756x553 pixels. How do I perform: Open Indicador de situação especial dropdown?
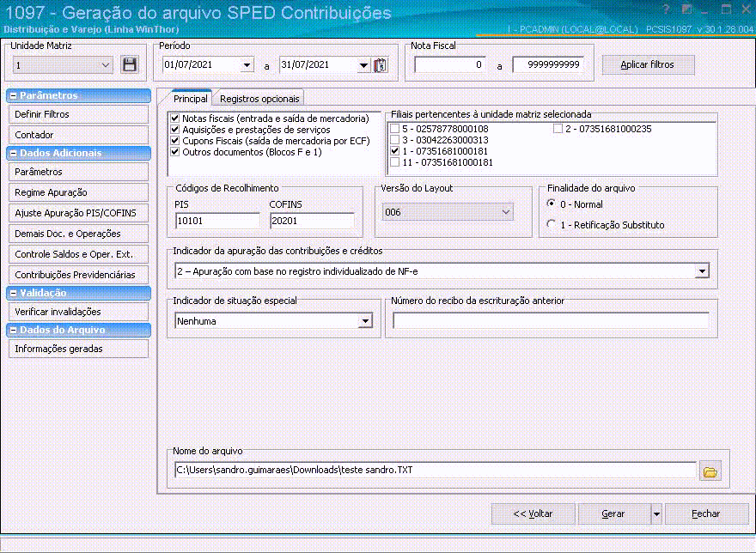point(365,321)
